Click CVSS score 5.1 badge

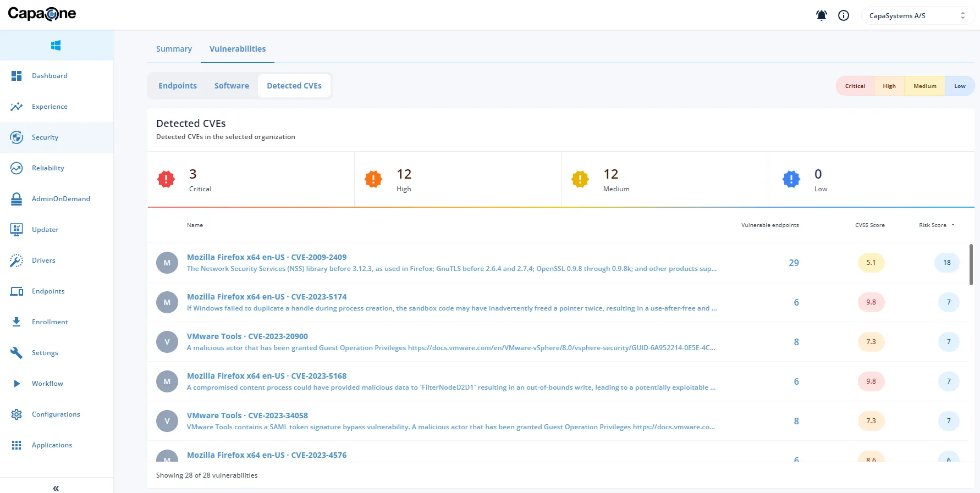pos(871,263)
